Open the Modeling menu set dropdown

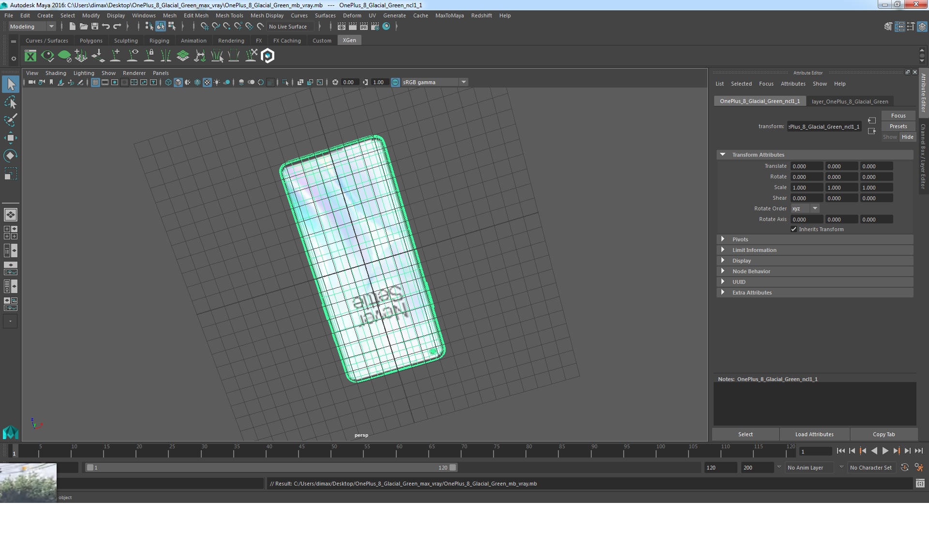tap(32, 27)
